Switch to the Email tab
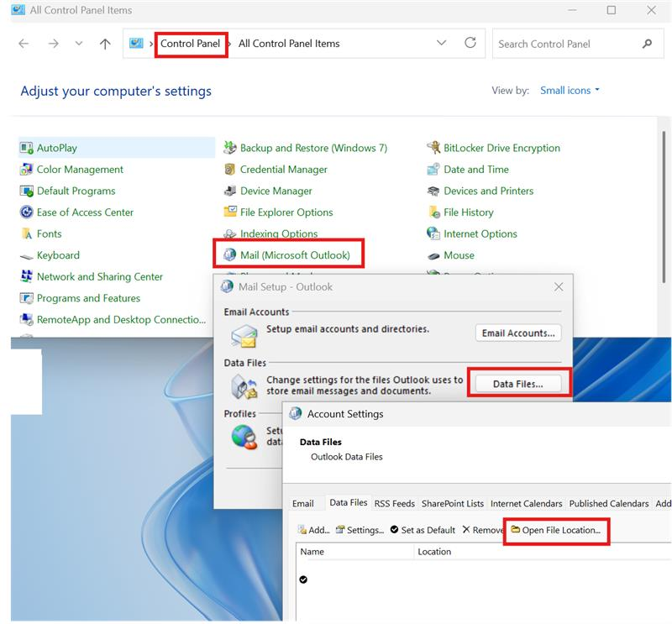The height and width of the screenshot is (624, 672). [302, 504]
